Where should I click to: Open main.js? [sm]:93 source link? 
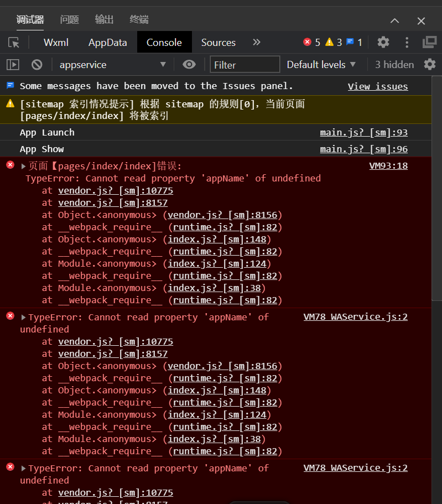[363, 132]
